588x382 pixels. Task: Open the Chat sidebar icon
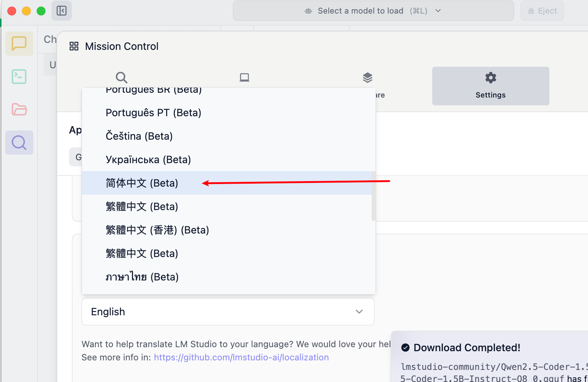(x=19, y=44)
